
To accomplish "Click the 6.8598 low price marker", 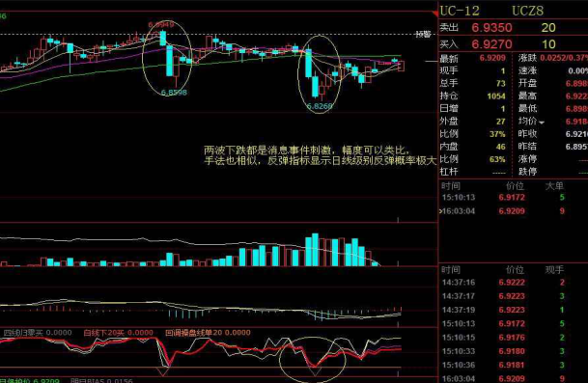I will 174,93.
